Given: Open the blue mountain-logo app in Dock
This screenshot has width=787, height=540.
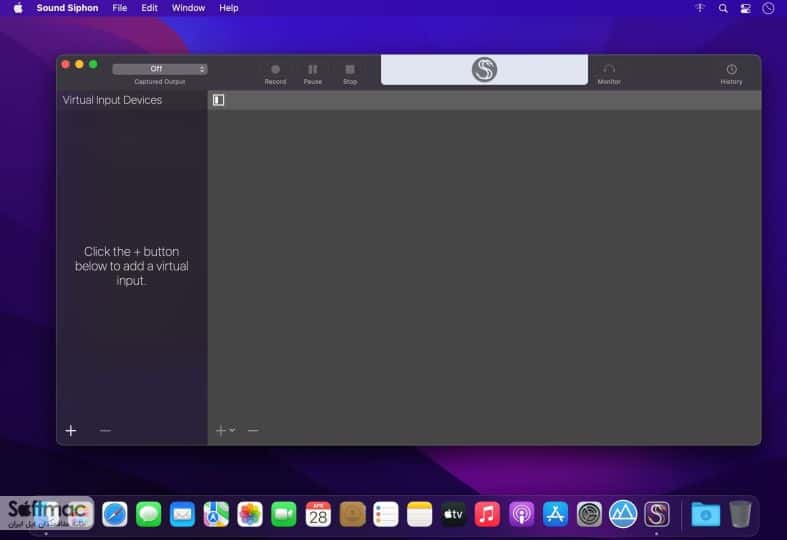Looking at the screenshot, I should 623,514.
